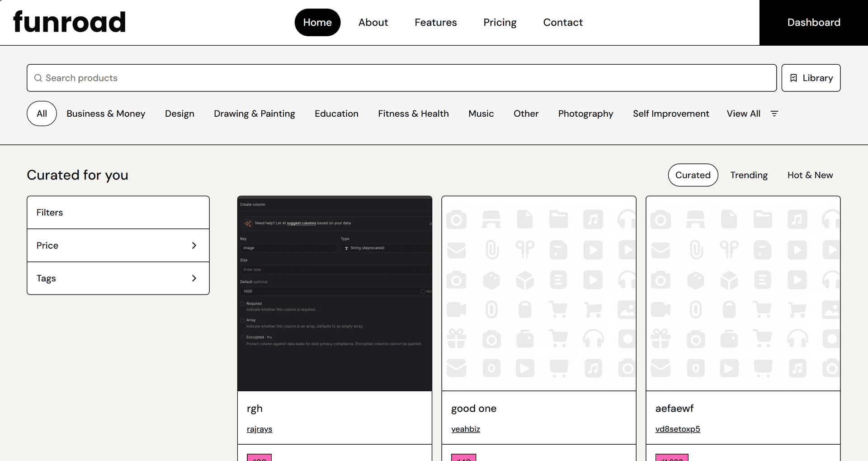Open the Home nav tab
The image size is (868, 461).
[x=317, y=22]
